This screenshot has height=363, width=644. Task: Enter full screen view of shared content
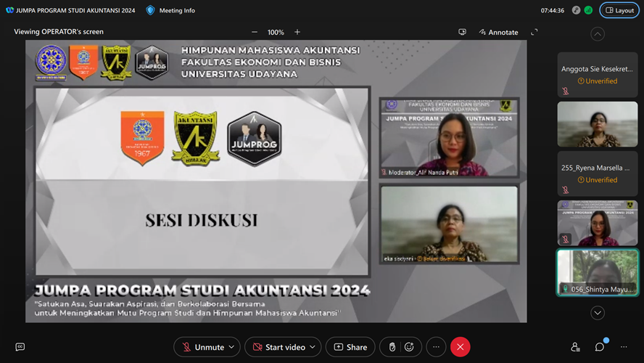[x=534, y=32]
